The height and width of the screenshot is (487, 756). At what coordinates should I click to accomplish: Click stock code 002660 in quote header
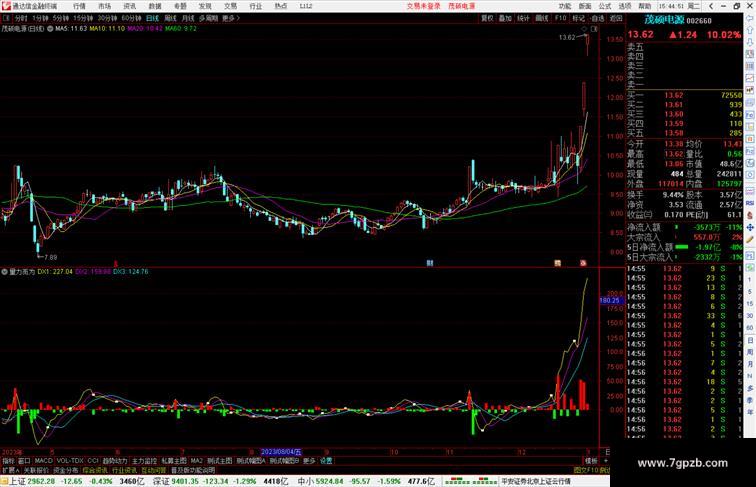coord(699,21)
